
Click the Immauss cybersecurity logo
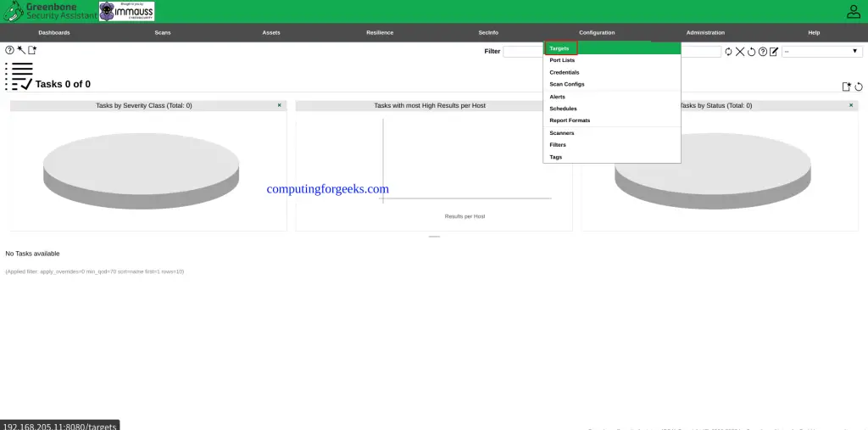(x=127, y=11)
